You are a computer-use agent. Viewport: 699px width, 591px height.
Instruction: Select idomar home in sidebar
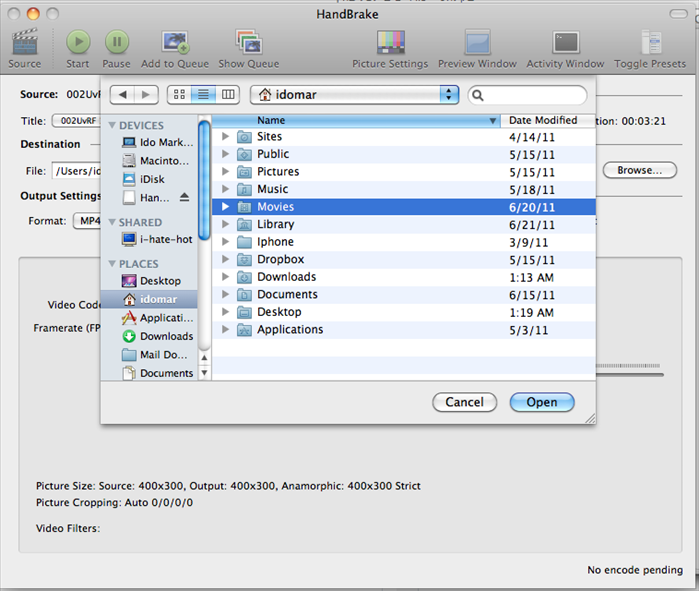(x=149, y=299)
